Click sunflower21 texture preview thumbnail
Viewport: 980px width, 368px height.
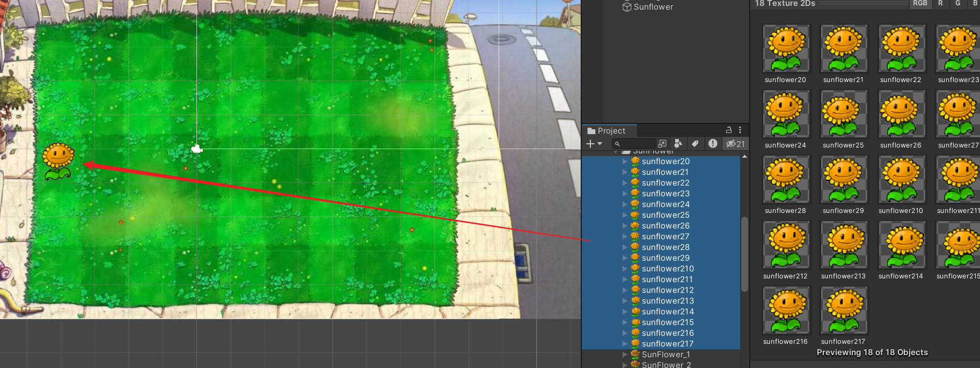tap(844, 48)
